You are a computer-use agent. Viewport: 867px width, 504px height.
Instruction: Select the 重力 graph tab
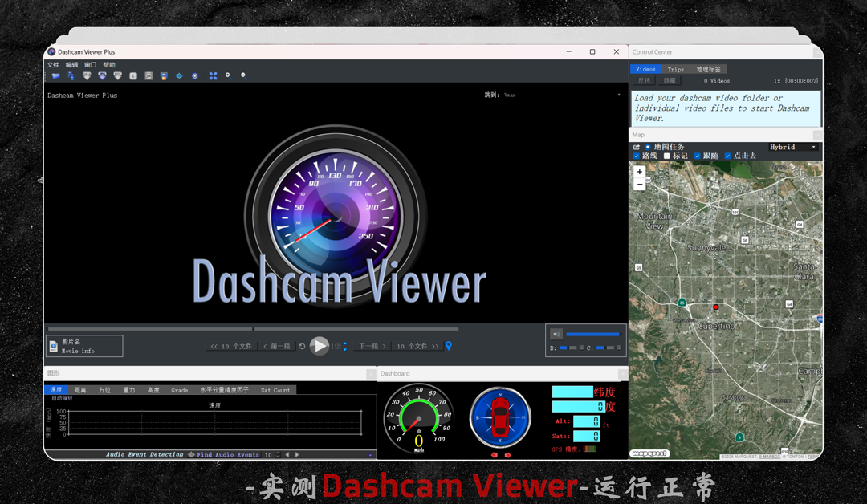pos(128,389)
